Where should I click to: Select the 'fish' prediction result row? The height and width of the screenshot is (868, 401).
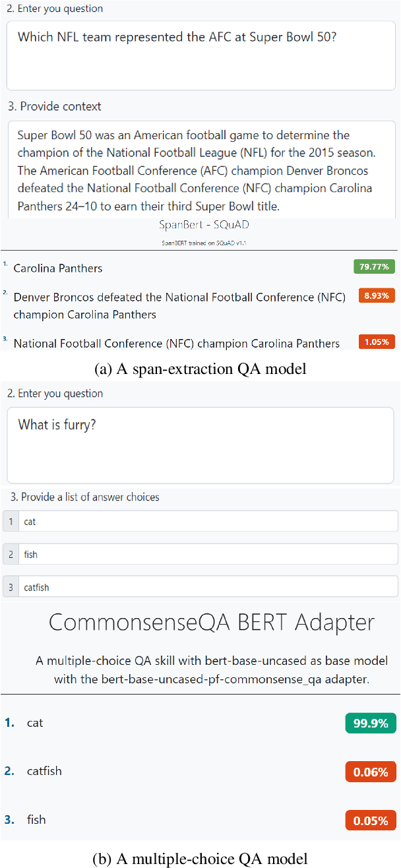(x=36, y=820)
